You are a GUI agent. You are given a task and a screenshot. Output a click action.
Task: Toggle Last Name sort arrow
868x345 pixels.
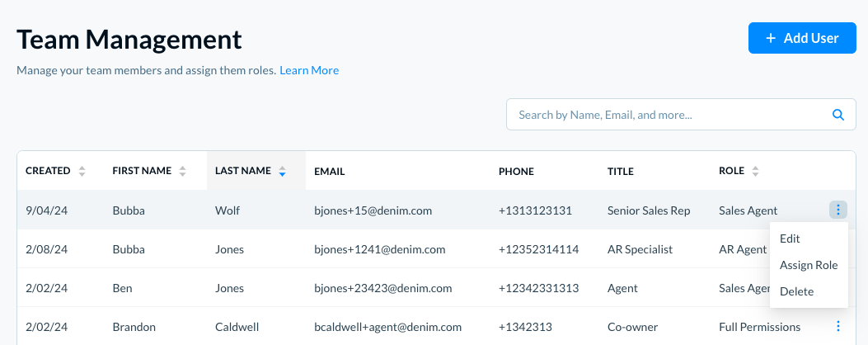click(283, 172)
